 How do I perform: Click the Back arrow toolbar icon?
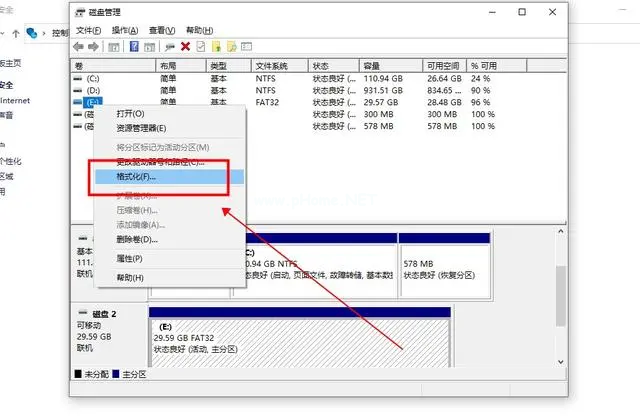coord(79,47)
